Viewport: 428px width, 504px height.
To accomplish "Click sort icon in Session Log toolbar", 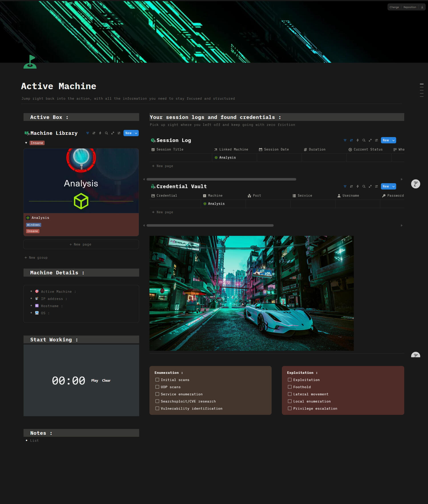I will (x=351, y=140).
